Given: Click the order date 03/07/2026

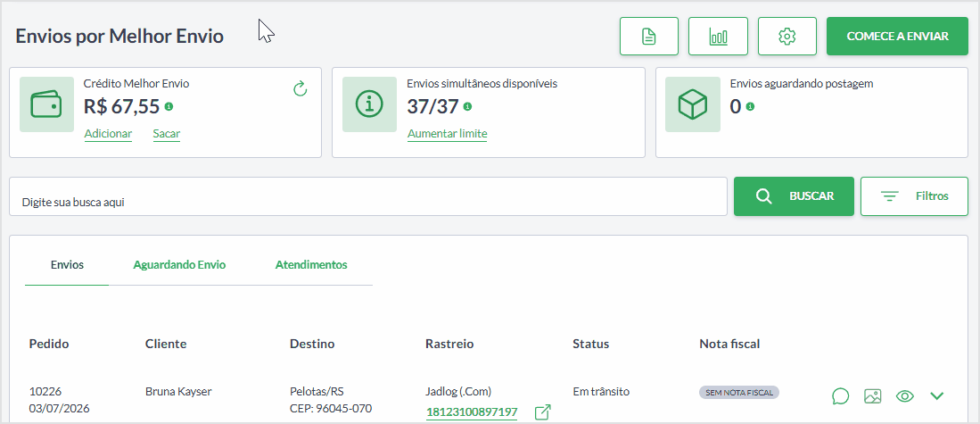Looking at the screenshot, I should (60, 409).
